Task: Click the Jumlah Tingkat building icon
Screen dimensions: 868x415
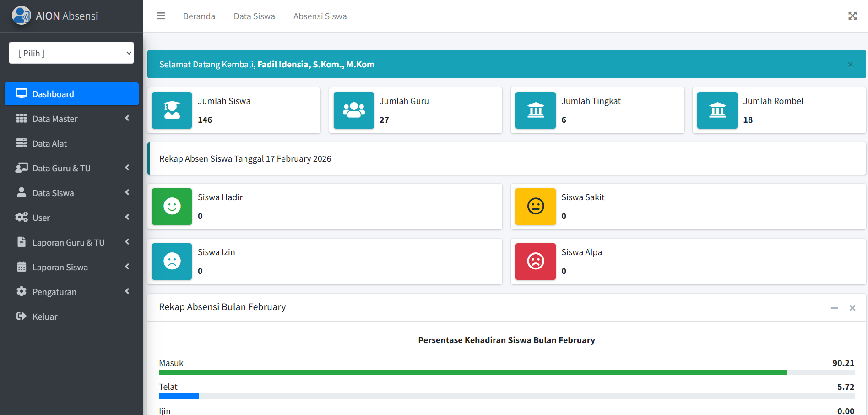Action: pos(535,110)
